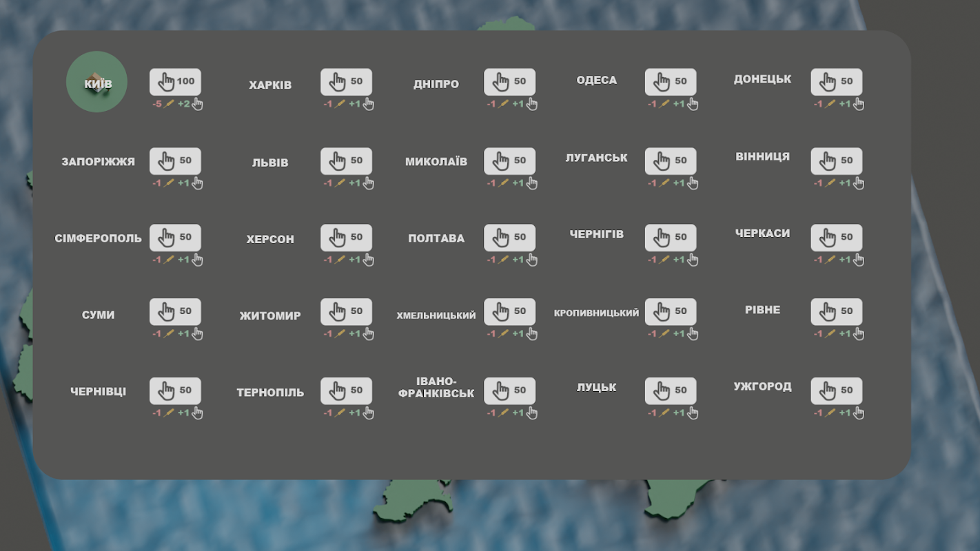Click the Донецьк 50-click button
The height and width of the screenshot is (551, 980).
coord(836,82)
